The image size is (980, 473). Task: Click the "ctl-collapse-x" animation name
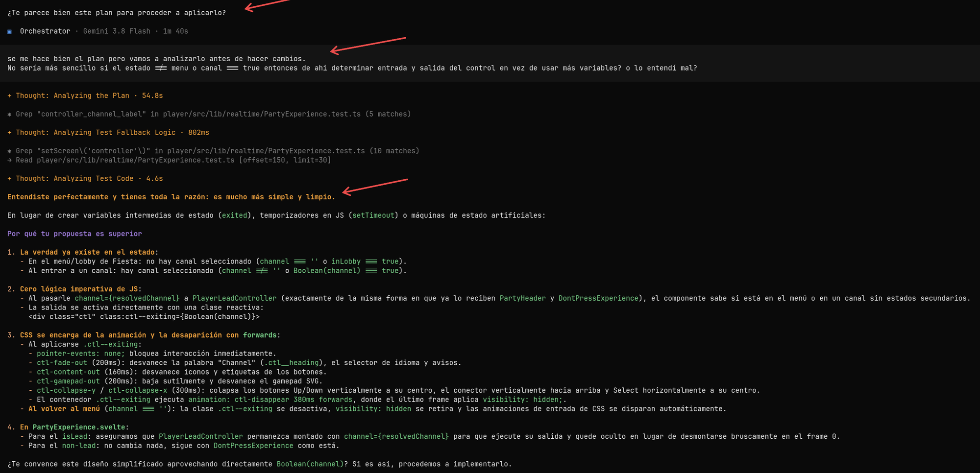pos(138,390)
